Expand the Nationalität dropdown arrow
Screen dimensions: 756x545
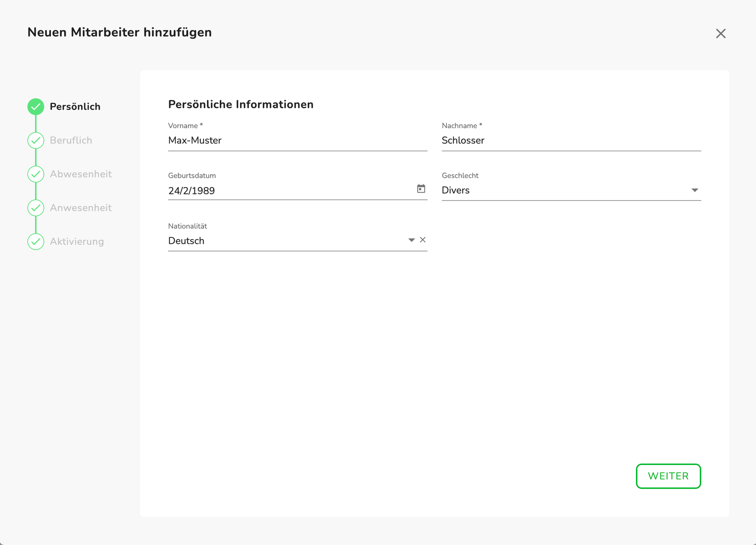(411, 240)
